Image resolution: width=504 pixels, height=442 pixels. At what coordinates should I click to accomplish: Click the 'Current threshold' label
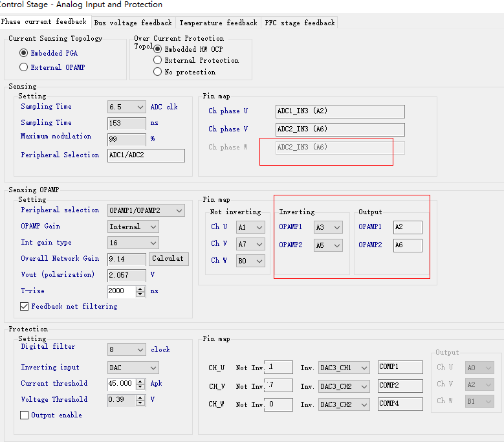pyautogui.click(x=54, y=383)
